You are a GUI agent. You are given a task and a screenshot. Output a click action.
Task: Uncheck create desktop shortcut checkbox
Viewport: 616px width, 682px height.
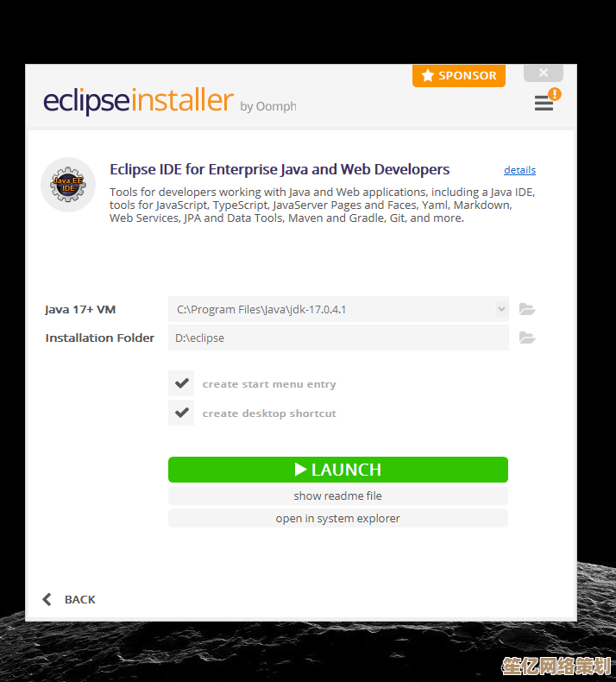[x=181, y=413]
